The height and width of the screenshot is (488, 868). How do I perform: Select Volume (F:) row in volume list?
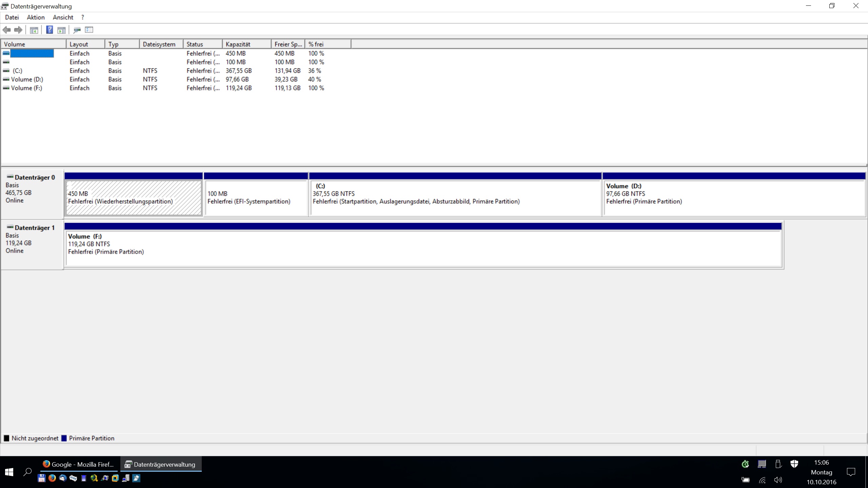point(26,88)
